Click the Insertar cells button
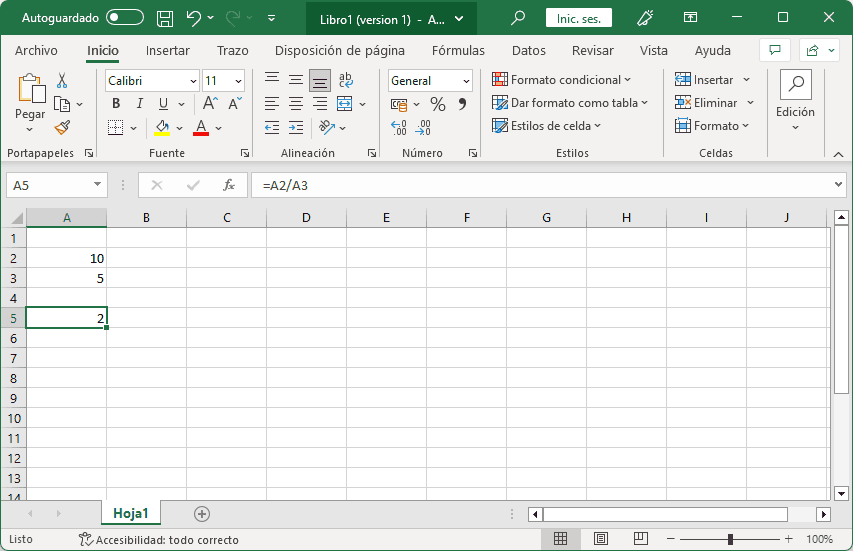Viewport: 853px width, 551px height. coord(705,80)
